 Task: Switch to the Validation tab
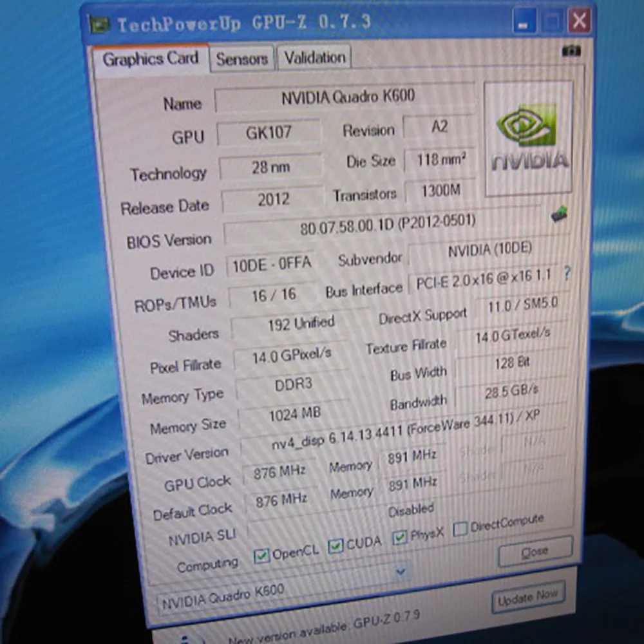[315, 57]
